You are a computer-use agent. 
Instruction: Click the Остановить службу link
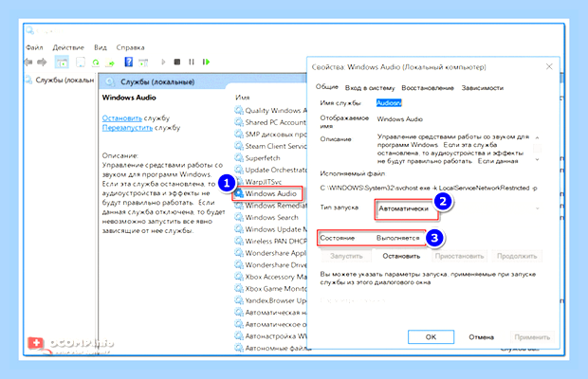(x=122, y=118)
